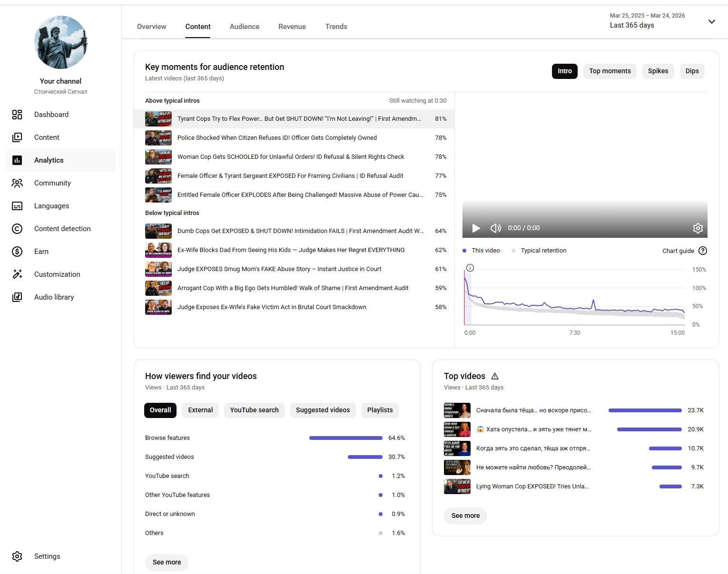The width and height of the screenshot is (728, 574).
Task: Expand Top videos with See more
Action: coord(465,516)
